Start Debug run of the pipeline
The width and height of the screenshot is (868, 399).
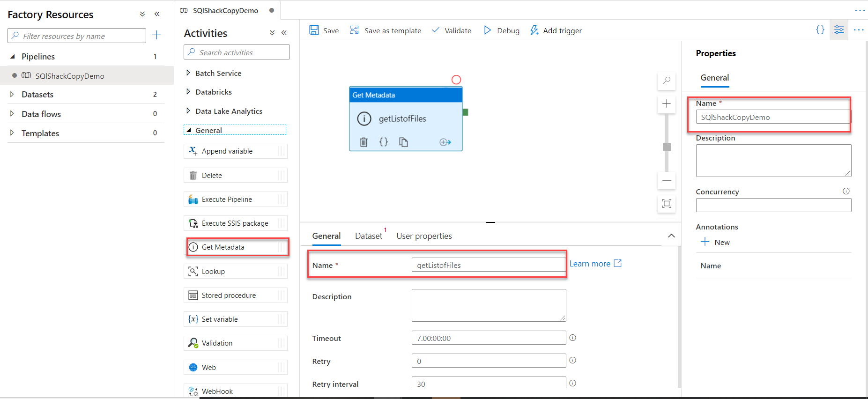tap(488, 30)
